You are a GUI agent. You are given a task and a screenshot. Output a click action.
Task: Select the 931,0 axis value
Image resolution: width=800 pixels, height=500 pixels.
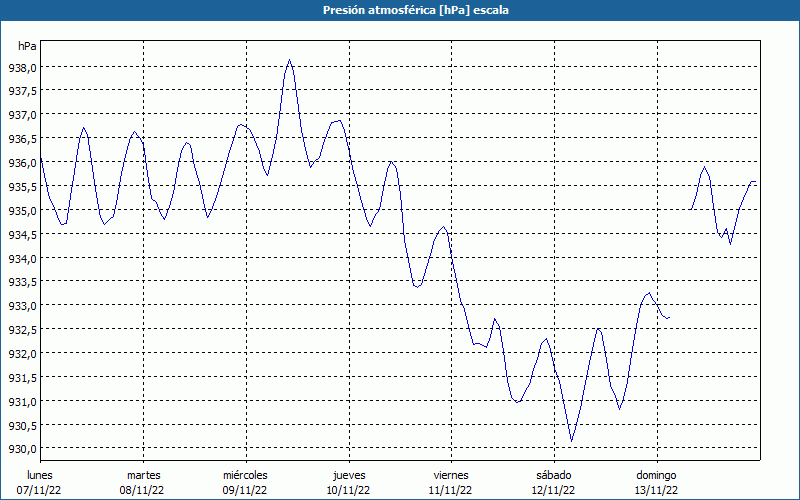(x=22, y=402)
